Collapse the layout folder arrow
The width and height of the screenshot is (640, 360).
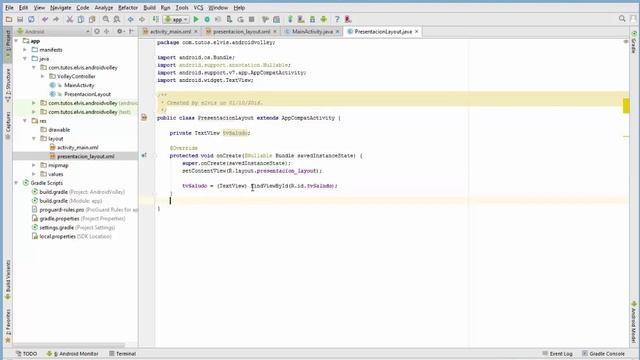click(34, 139)
